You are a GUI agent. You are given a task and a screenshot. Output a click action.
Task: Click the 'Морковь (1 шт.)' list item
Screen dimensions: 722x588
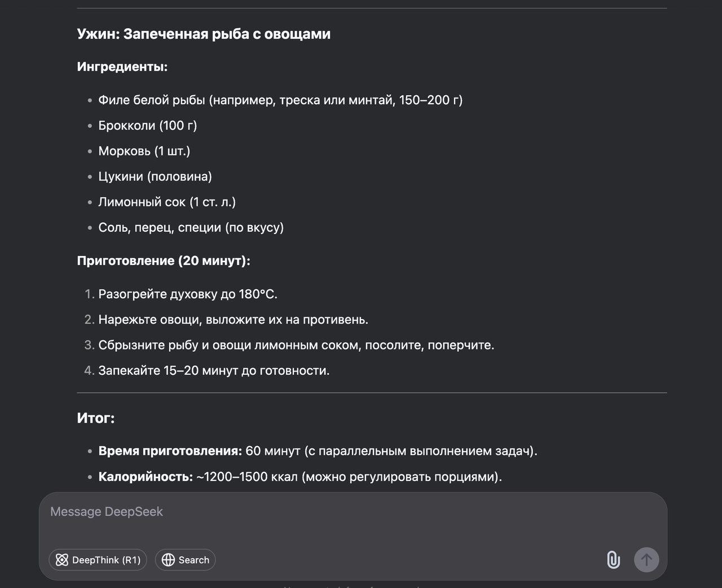coord(144,151)
